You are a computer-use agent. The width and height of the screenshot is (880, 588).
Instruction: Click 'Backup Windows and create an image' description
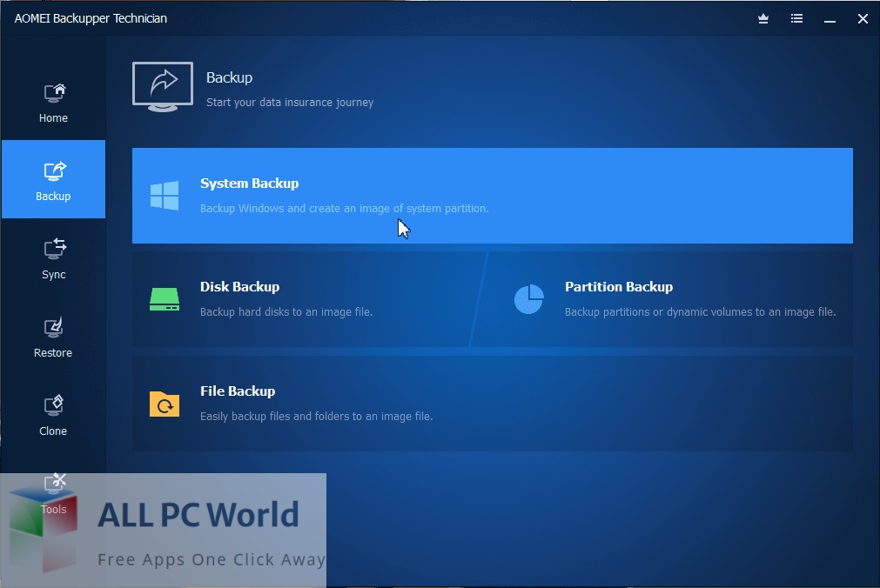pyautogui.click(x=345, y=208)
